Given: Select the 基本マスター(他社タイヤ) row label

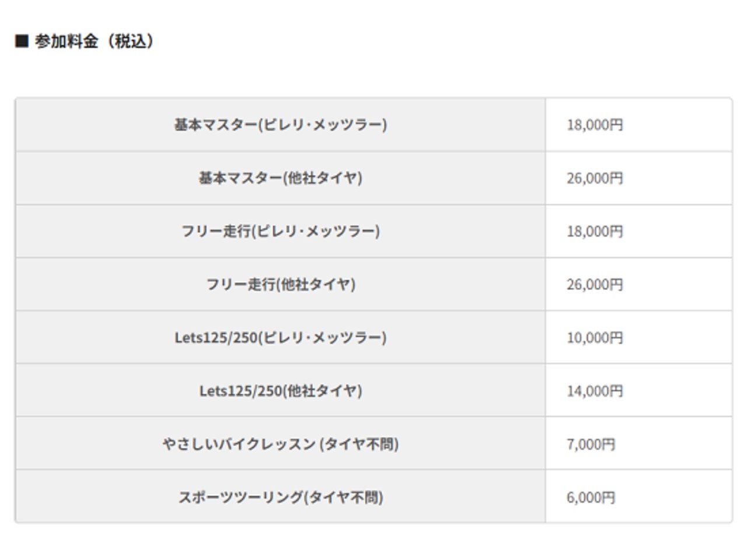Looking at the screenshot, I should click(x=280, y=178).
